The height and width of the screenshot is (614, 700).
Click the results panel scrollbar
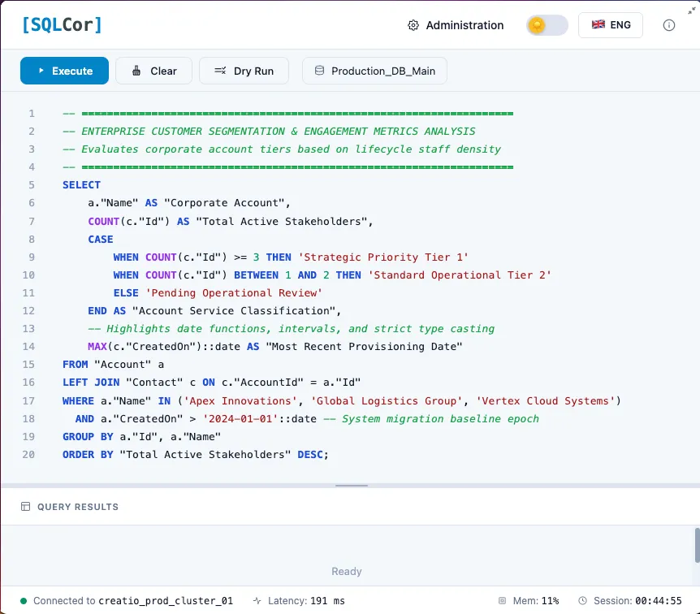[697, 545]
